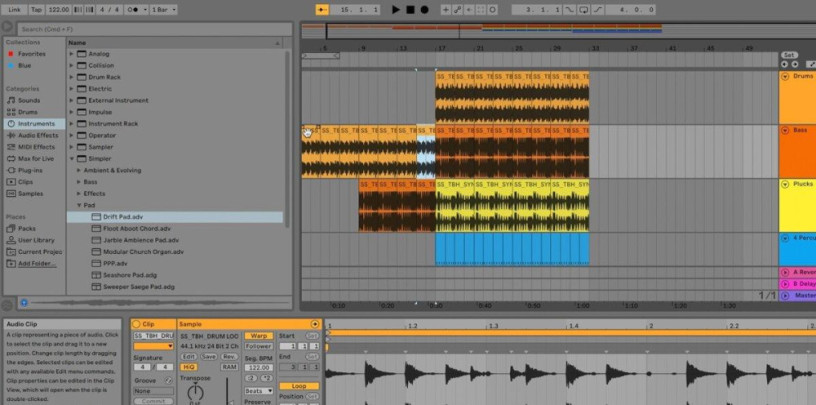Toggle the Punch-In switch icon
816x405 pixels.
pyautogui.click(x=571, y=9)
